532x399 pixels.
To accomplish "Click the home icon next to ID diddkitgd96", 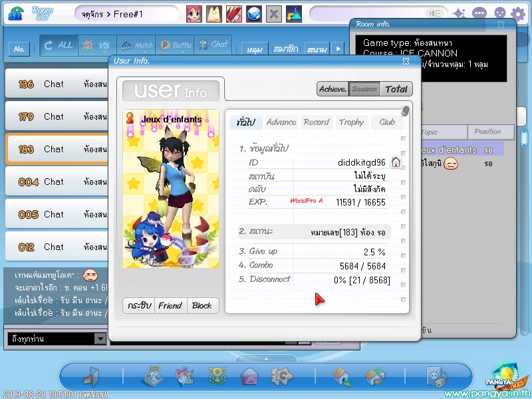I will pyautogui.click(x=396, y=162).
